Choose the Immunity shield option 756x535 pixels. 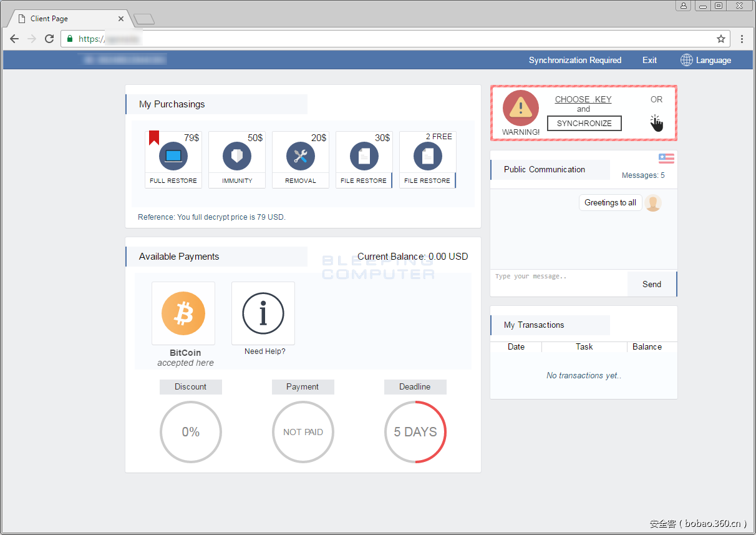click(237, 156)
